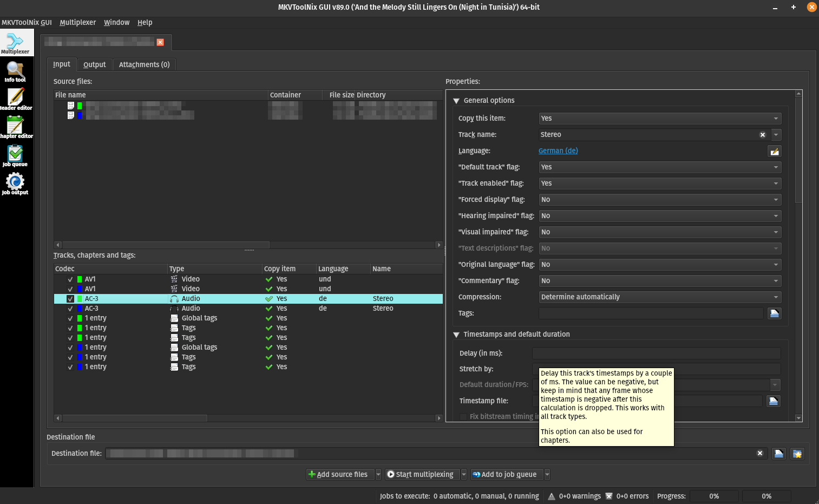Open the "Hearing impaired" flag dropdown
The height and width of the screenshot is (504, 819).
coord(660,216)
